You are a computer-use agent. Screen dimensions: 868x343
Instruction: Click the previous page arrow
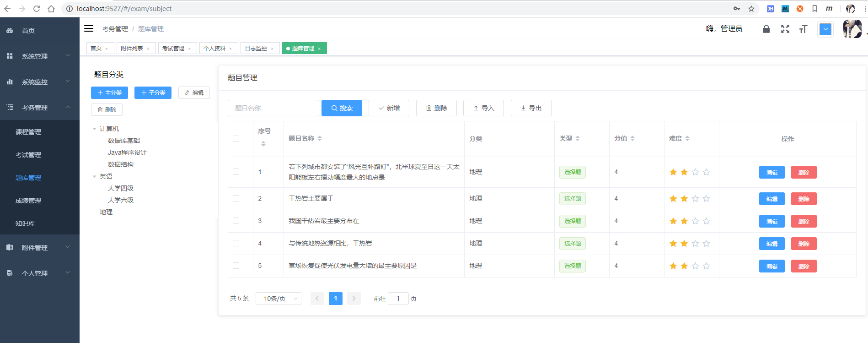click(x=317, y=299)
